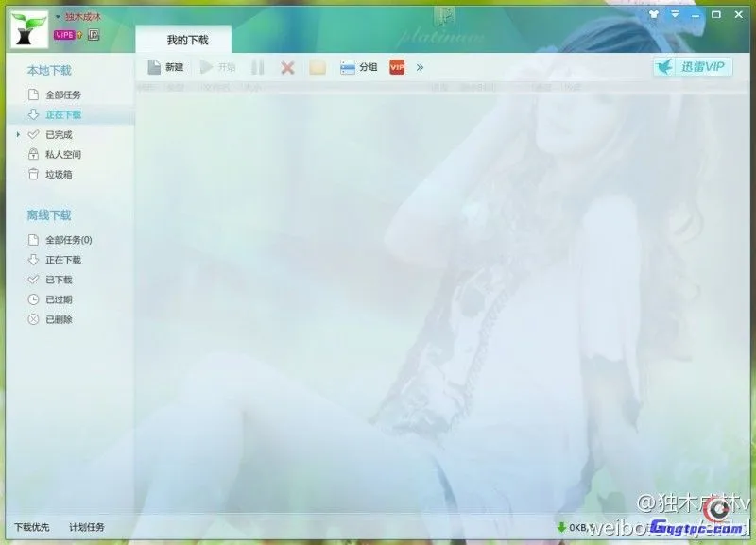Click the notification bell icon top right
This screenshot has height=545, width=756.
pyautogui.click(x=652, y=14)
